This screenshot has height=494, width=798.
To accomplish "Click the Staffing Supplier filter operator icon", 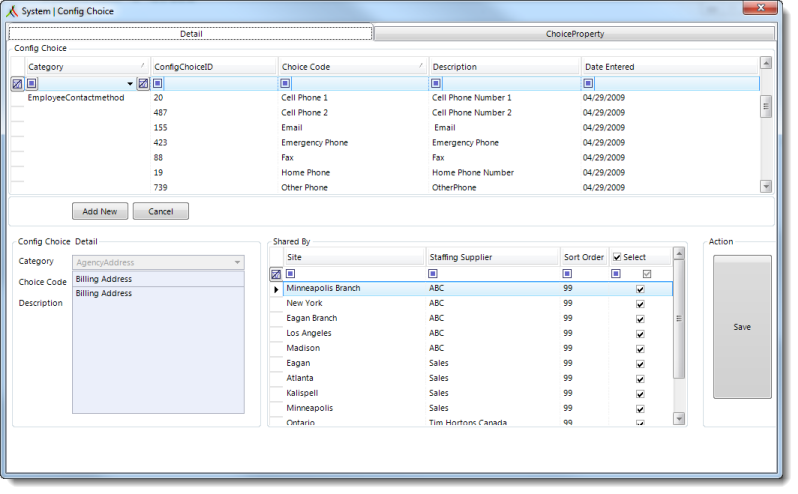I will 434,274.
